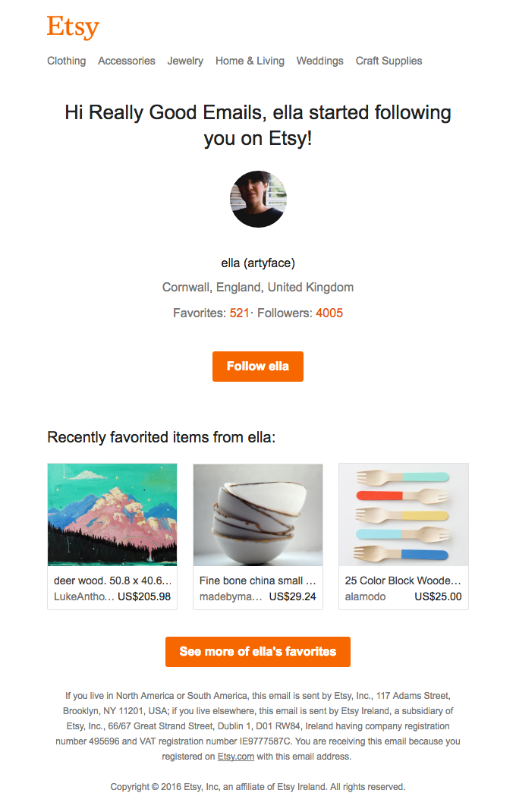
Task: Open the bone china bowls image
Action: (258, 515)
